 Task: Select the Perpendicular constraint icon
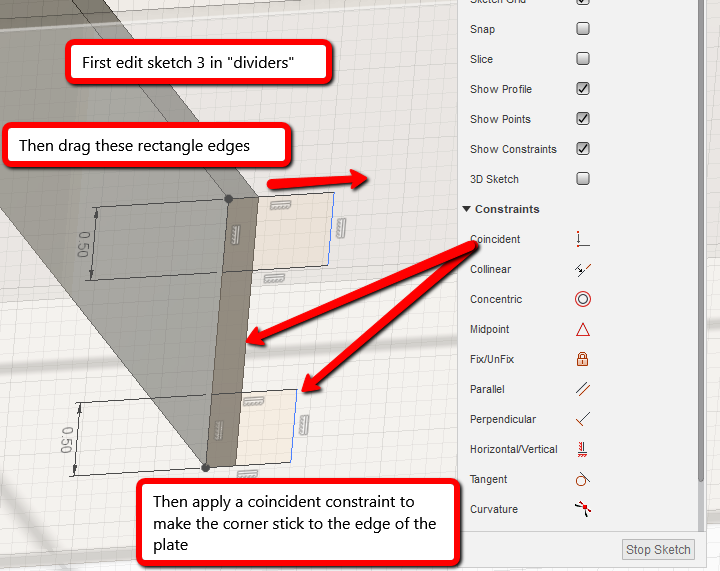coord(583,419)
